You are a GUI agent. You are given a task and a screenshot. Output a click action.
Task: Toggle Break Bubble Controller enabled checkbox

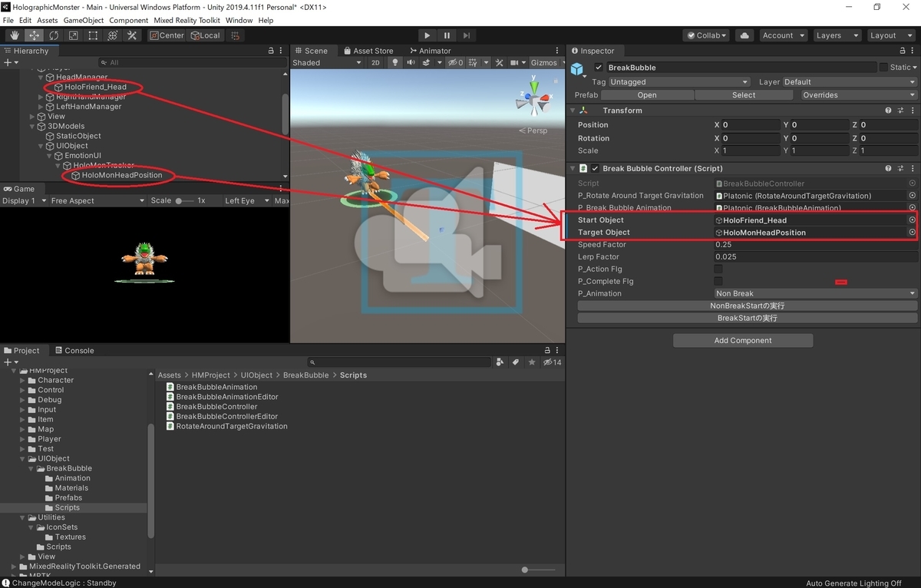[x=595, y=168]
